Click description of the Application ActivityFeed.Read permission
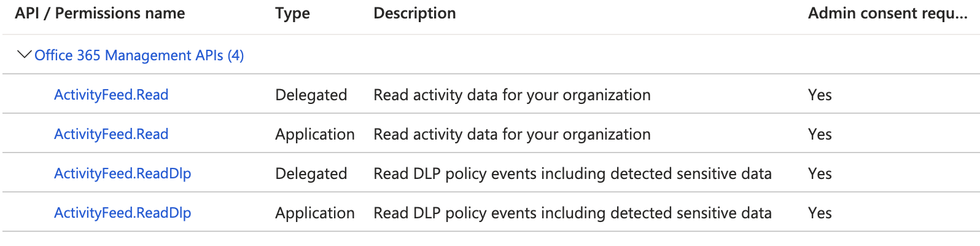The image size is (980, 246). [x=511, y=134]
